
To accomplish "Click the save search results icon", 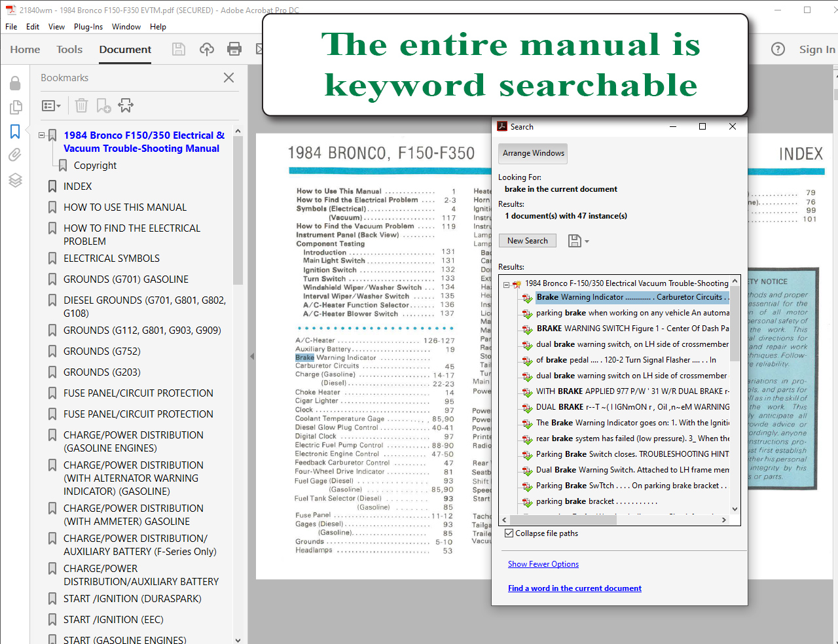I will pos(574,241).
